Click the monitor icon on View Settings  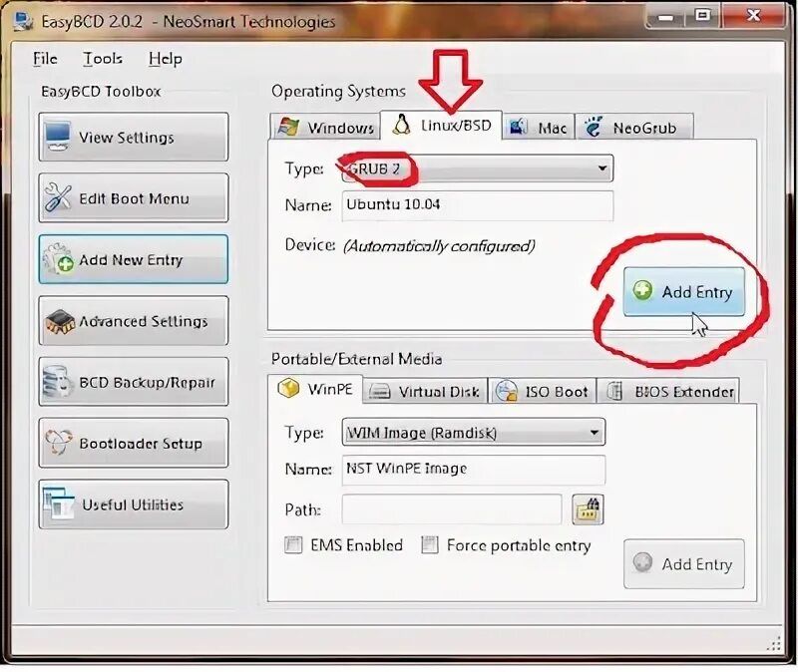(58, 137)
